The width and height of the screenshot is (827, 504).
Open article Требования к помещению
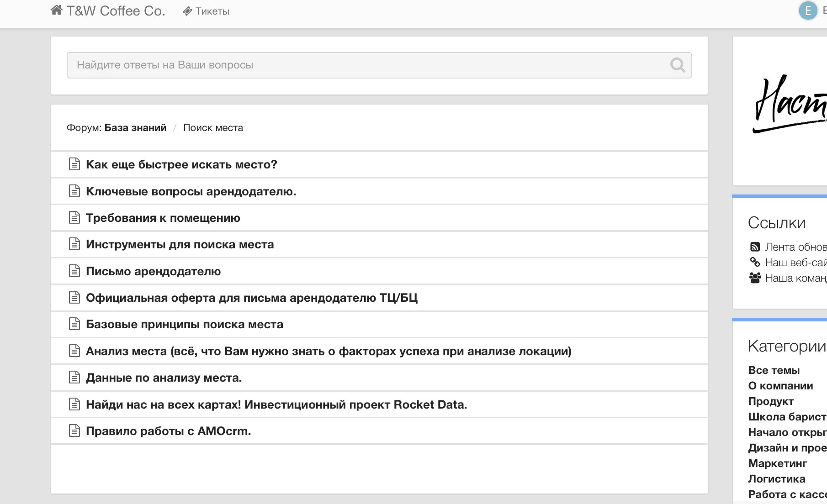(163, 218)
